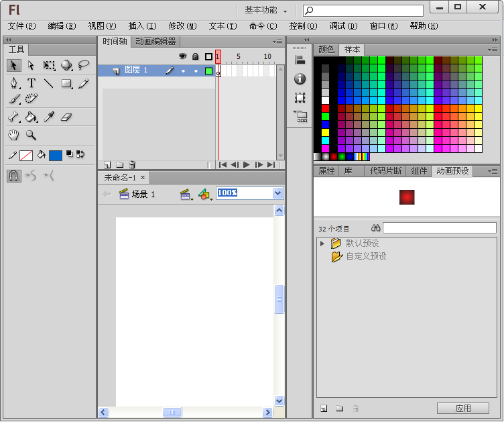Toggle visibility dot for 图层 1
504x422 pixels.
pos(183,70)
